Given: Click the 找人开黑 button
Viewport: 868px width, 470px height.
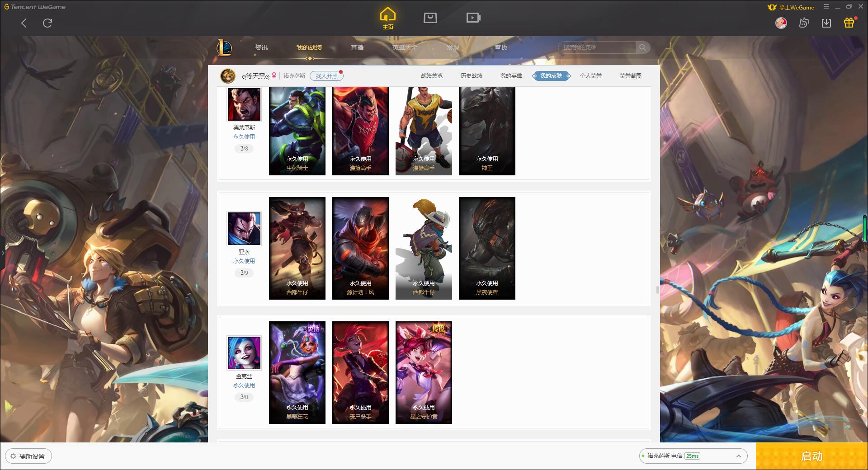Looking at the screenshot, I should click(326, 76).
